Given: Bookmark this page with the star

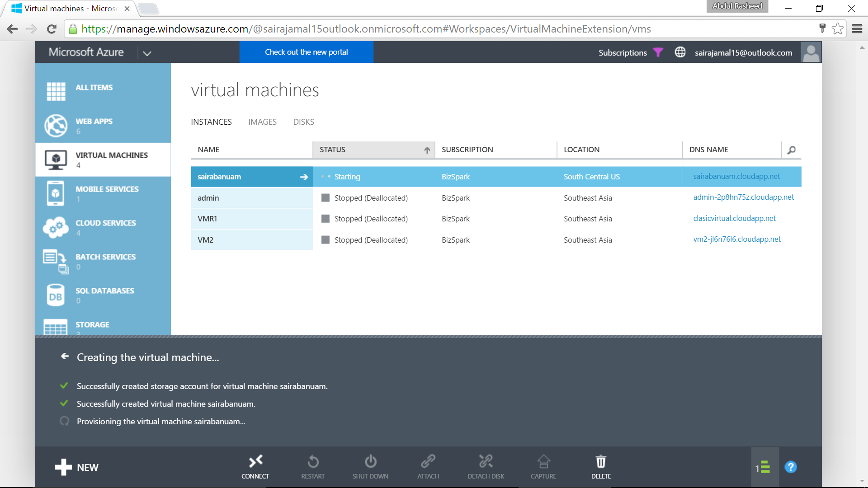Looking at the screenshot, I should (x=837, y=28).
